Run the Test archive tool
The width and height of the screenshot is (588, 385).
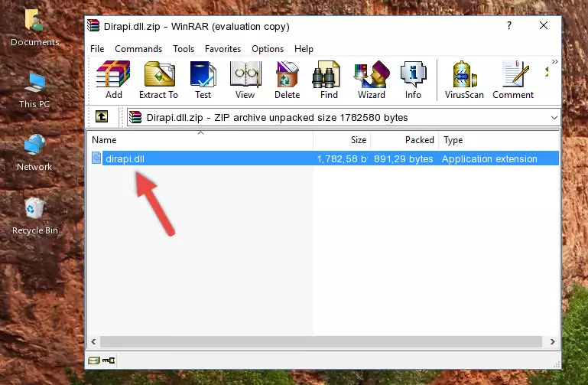pyautogui.click(x=203, y=80)
